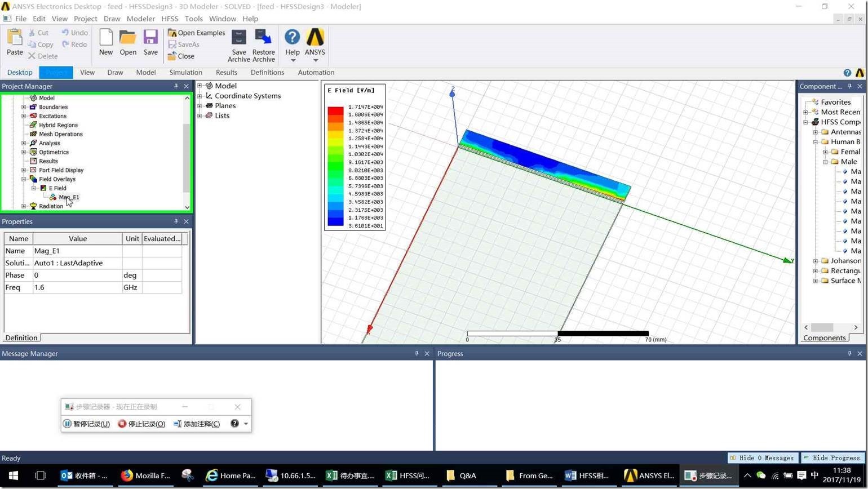Click the Phase value field
Viewport: 868px width, 489px height.
click(x=77, y=275)
